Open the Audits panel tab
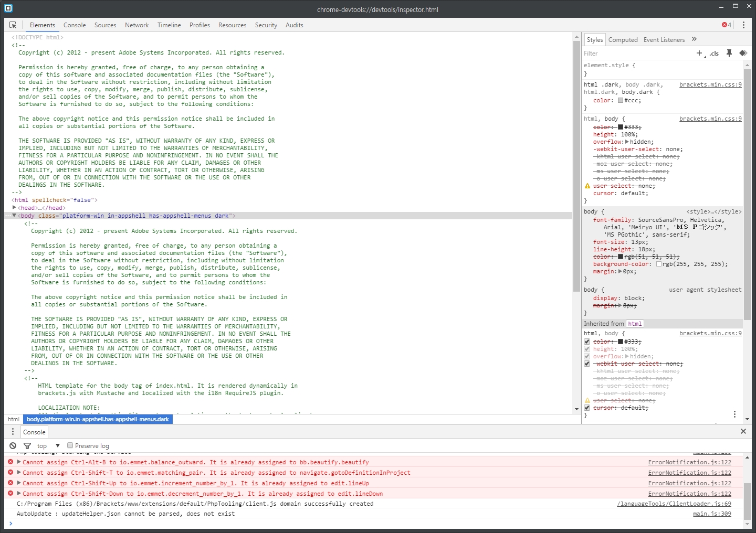This screenshot has width=756, height=533. coord(295,25)
